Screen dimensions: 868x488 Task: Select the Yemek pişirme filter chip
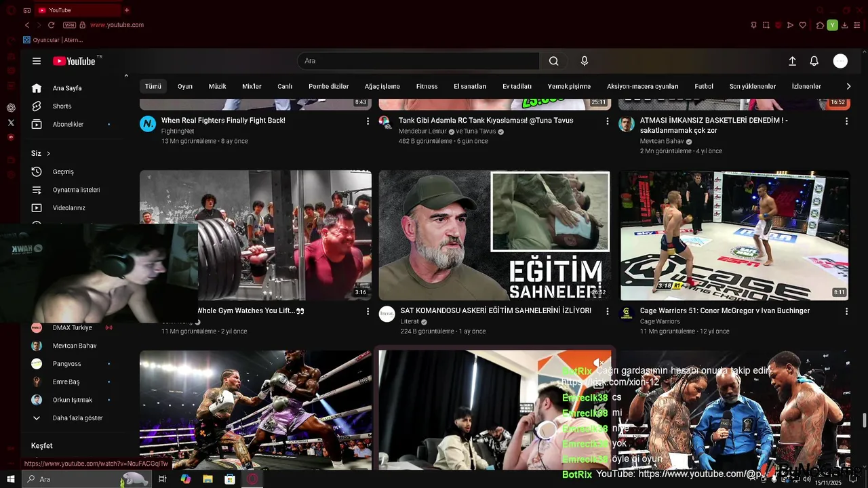570,87
